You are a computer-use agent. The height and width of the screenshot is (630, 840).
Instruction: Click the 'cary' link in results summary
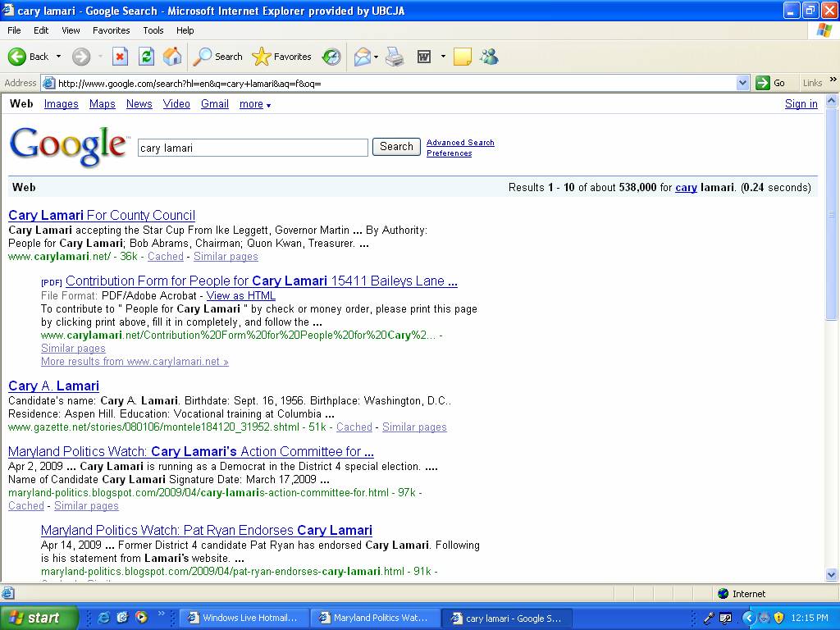(687, 188)
